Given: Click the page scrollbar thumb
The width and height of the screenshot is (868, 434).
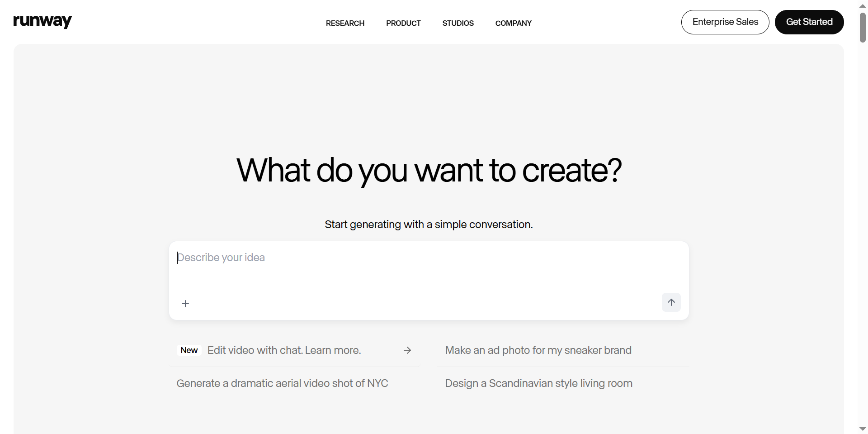Looking at the screenshot, I should pos(863,27).
